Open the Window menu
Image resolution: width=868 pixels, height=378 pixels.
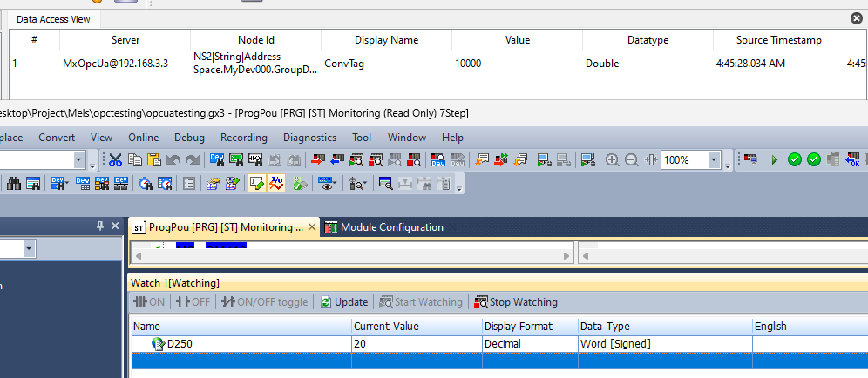pyautogui.click(x=407, y=138)
